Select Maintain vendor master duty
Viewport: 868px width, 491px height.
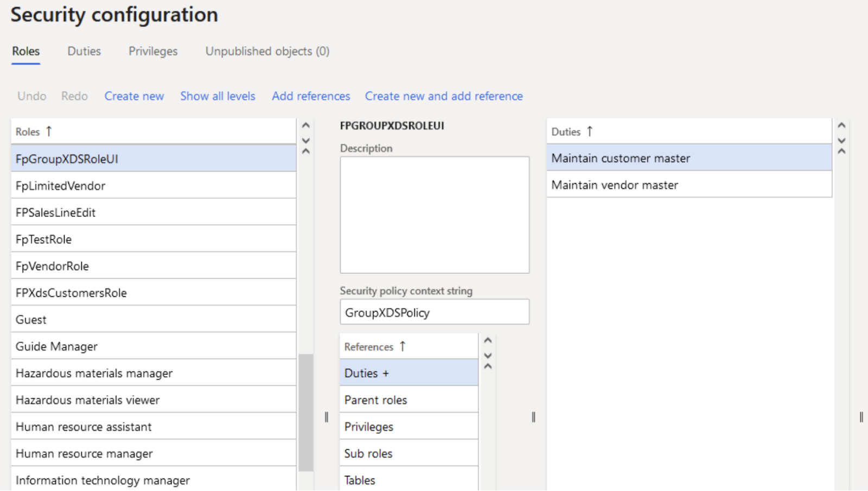coord(615,185)
